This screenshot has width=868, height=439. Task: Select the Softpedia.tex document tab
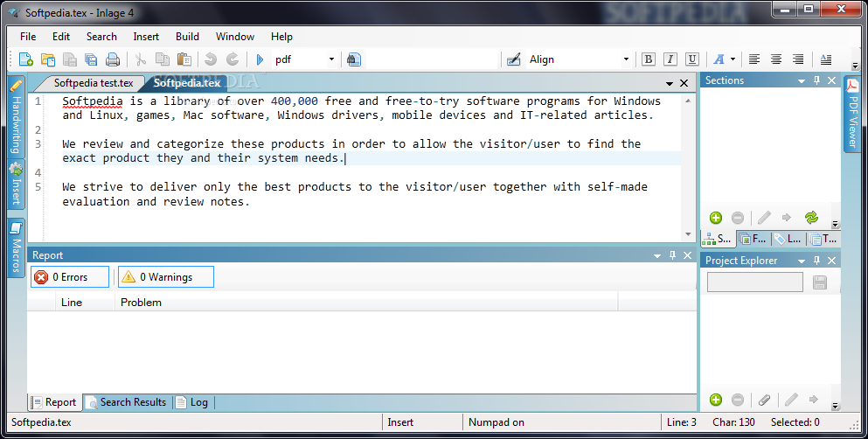(187, 83)
